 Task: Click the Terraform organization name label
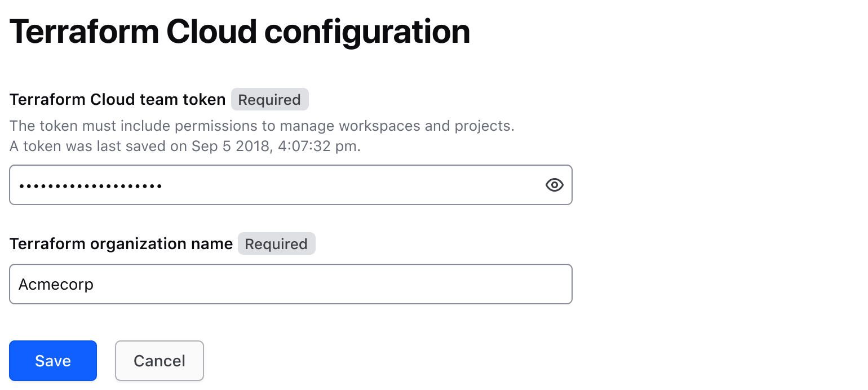tap(121, 243)
